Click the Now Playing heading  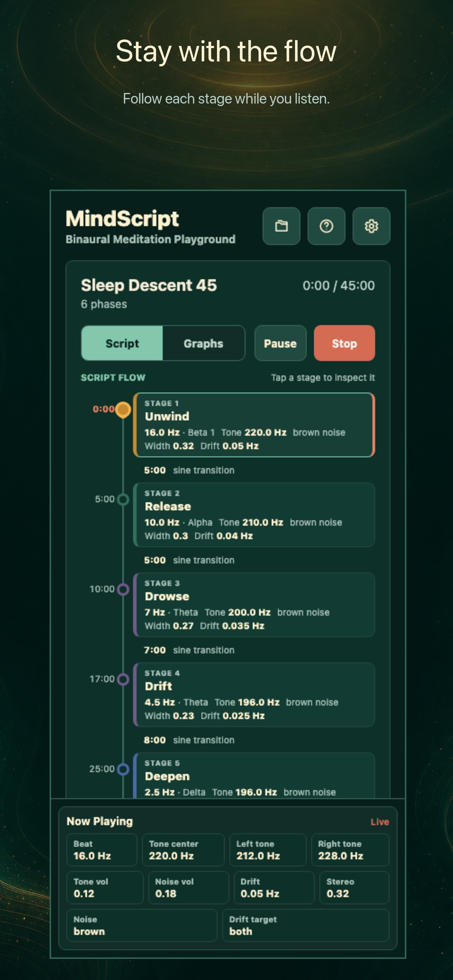click(x=100, y=821)
